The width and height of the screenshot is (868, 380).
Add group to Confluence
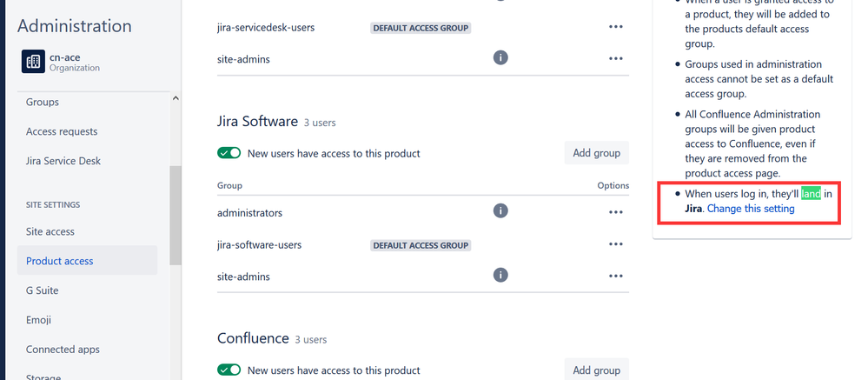(597, 370)
